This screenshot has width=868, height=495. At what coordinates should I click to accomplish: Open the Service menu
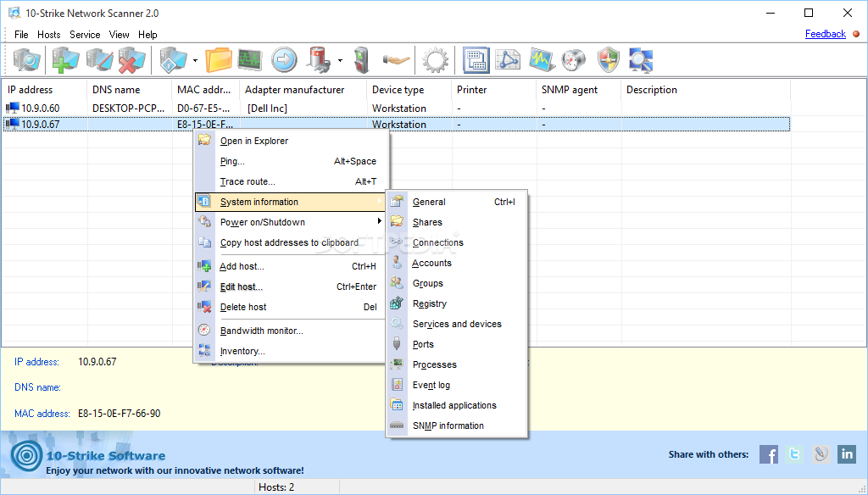click(85, 35)
